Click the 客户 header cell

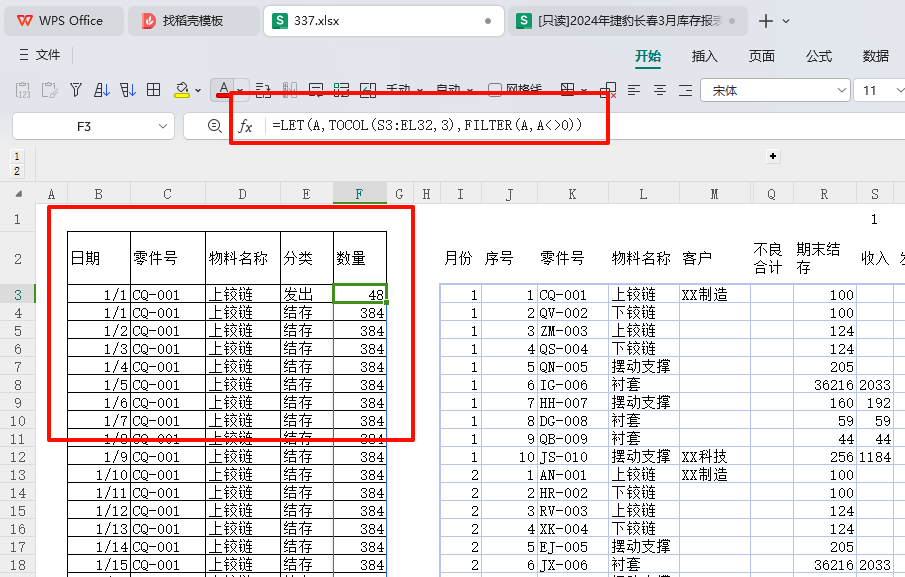(x=715, y=258)
